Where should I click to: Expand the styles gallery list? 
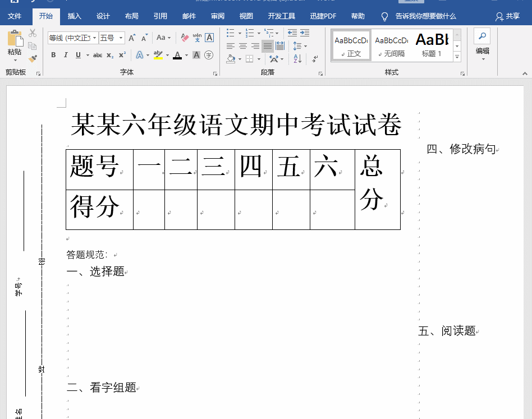(x=457, y=57)
